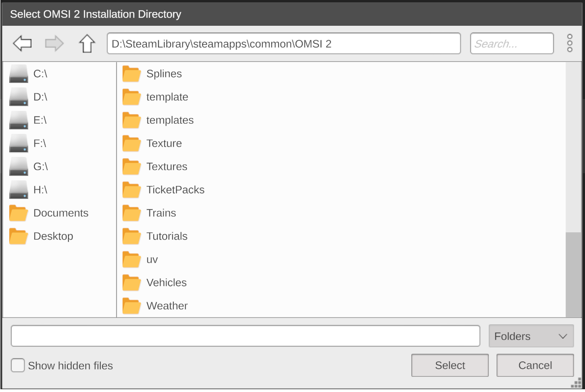Click the Documents label in sidebar
The height and width of the screenshot is (392, 585).
61,213
